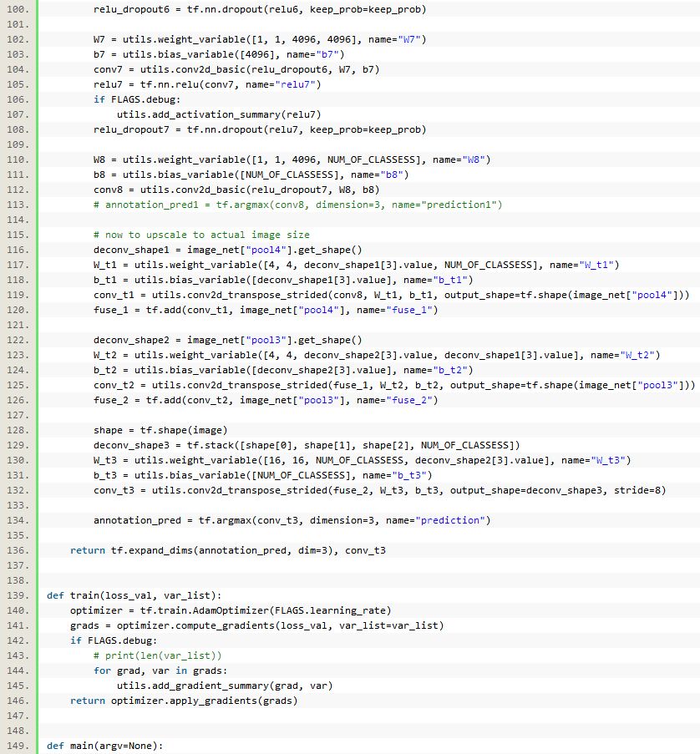The height and width of the screenshot is (754, 700).
Task: Click the 'return tf.expand_dims' line
Action: [227, 550]
